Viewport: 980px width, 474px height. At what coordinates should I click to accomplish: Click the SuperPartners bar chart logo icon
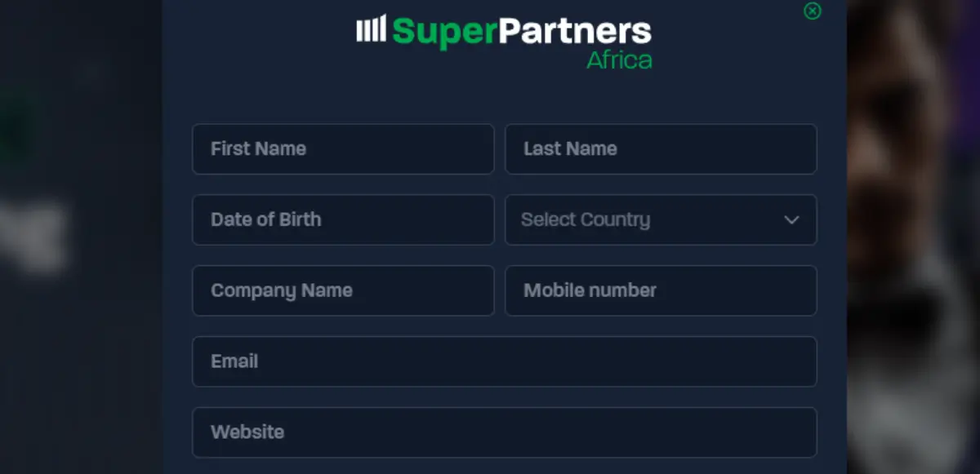tap(372, 31)
